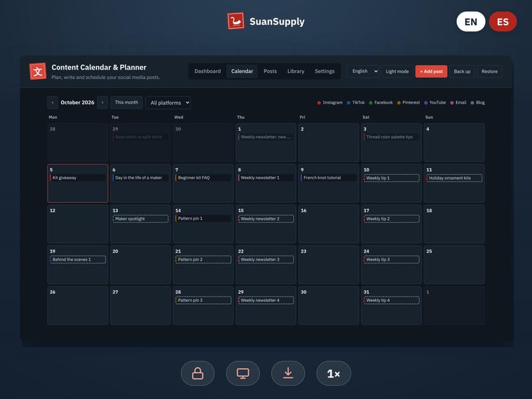Image resolution: width=532 pixels, height=399 pixels.
Task: Click the Add post button
Action: click(431, 71)
